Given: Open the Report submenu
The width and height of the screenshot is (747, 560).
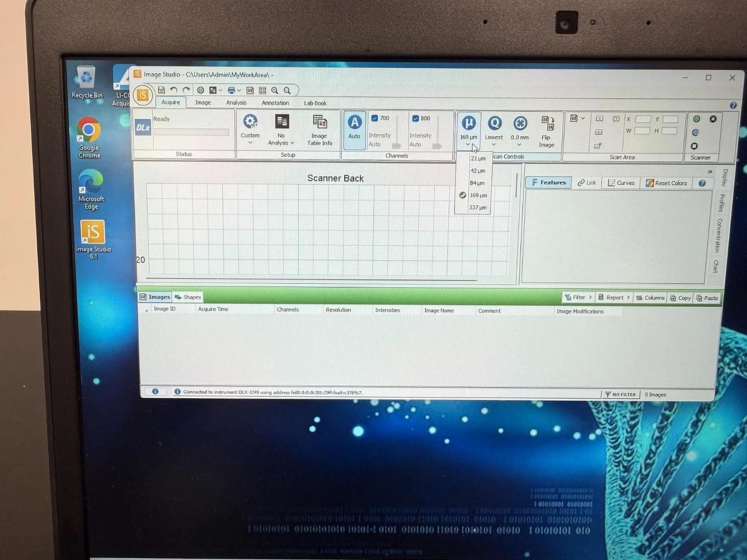Looking at the screenshot, I should coord(614,297).
